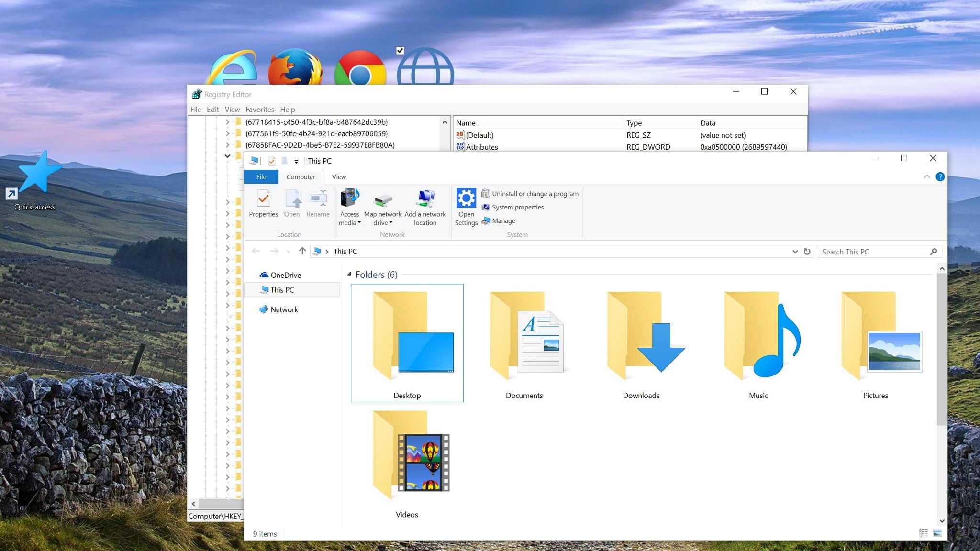Expand the {67718415-c450...} registry key
Screen dimensions: 980x551
228,122
